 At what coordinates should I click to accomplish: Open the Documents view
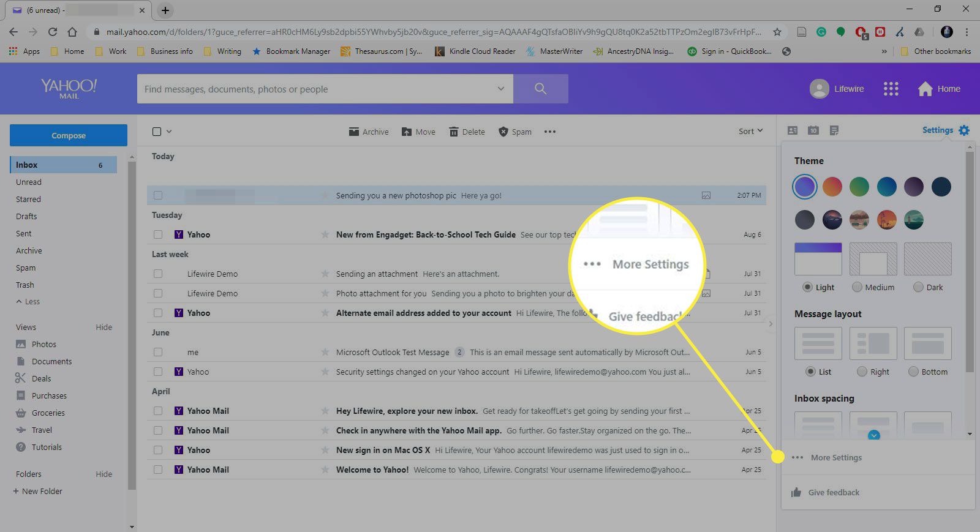coord(51,361)
